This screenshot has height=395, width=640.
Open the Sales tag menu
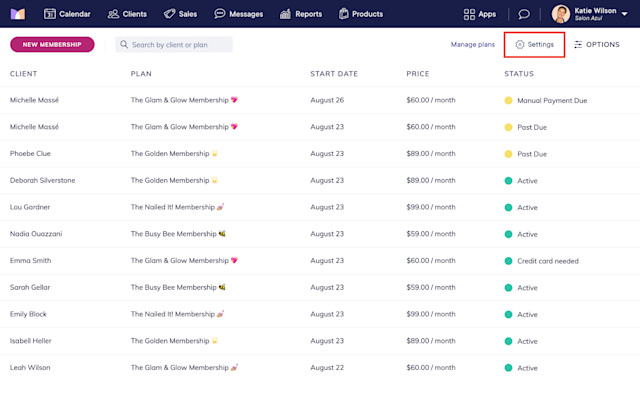pos(180,14)
